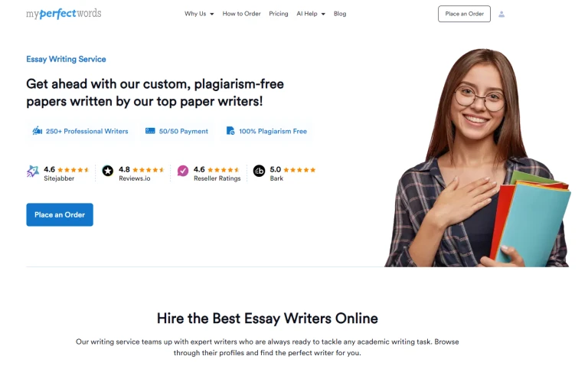Click the outlined Place an Order header button

click(x=464, y=14)
